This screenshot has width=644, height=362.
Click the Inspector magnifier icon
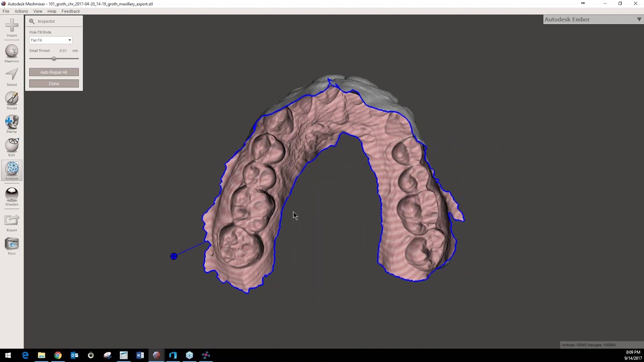(x=32, y=21)
